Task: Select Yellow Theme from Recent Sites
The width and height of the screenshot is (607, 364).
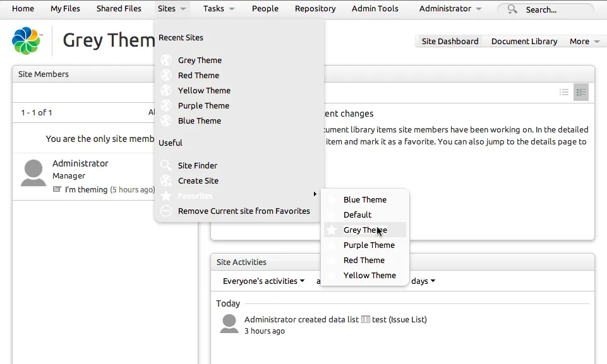Action: pos(204,90)
